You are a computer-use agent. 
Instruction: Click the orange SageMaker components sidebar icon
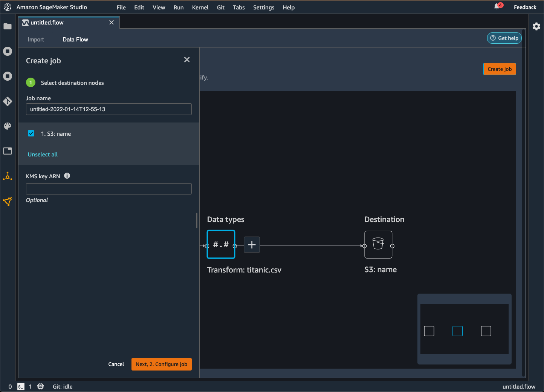click(8, 176)
